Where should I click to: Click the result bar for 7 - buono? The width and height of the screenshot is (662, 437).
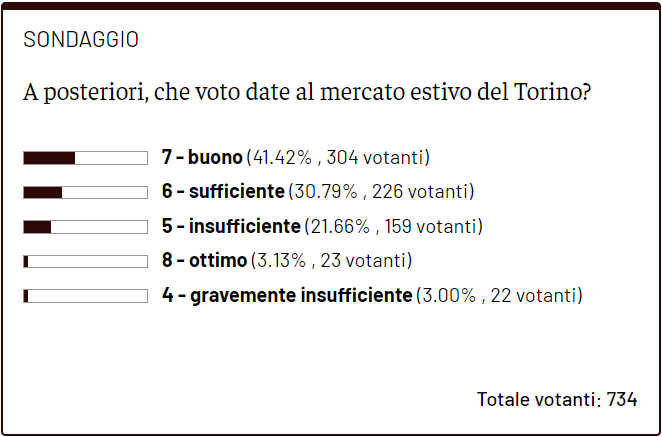(85, 158)
